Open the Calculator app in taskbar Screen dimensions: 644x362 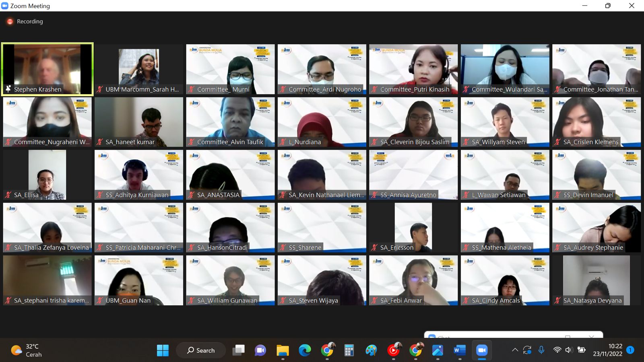click(x=349, y=350)
